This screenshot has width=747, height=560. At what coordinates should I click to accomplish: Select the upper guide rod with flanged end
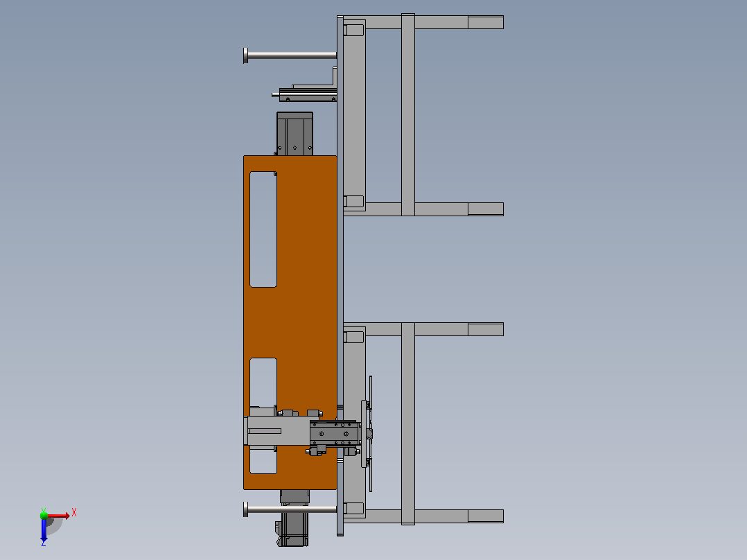290,55
